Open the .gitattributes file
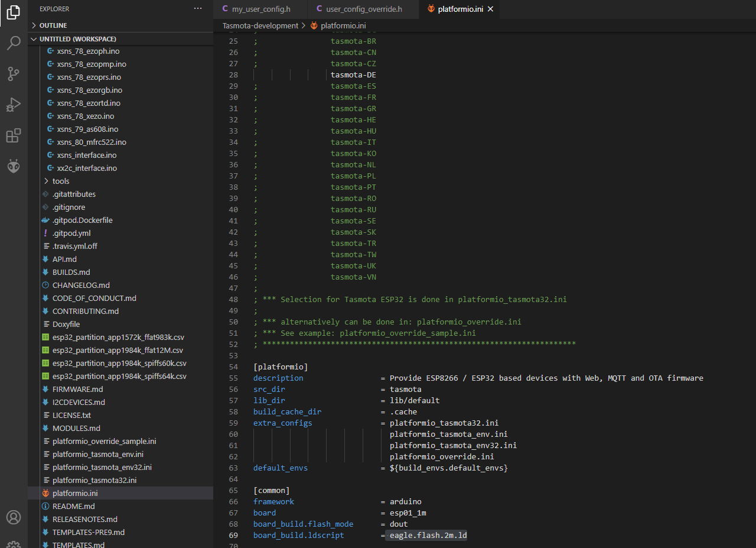756x548 pixels. point(74,194)
